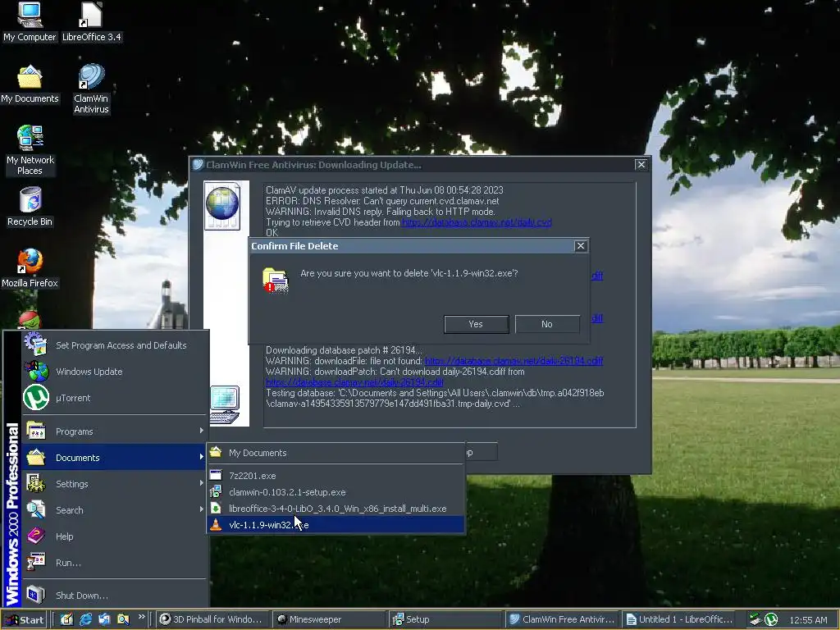The width and height of the screenshot is (840, 630).
Task: Click the Run icon in Start menu
Action: click(36, 562)
